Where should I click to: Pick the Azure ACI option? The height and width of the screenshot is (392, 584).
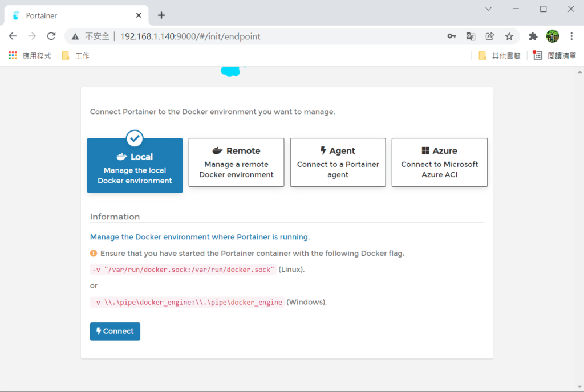pos(439,162)
